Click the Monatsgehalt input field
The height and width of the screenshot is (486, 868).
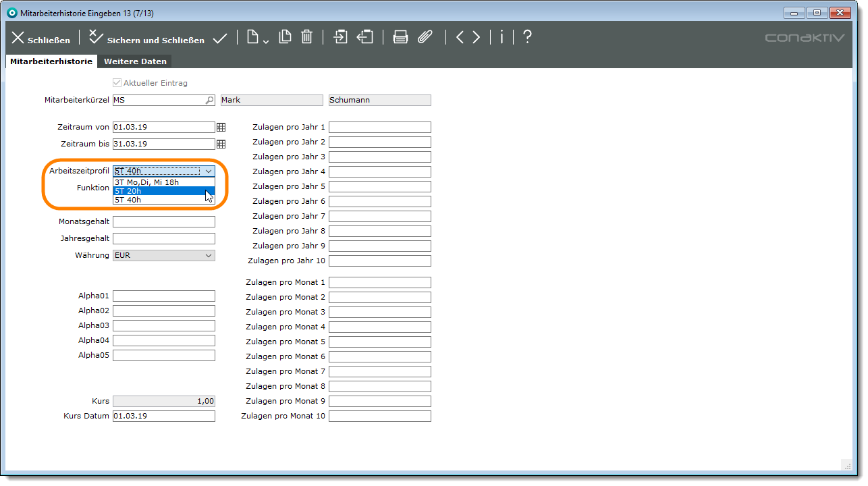click(x=163, y=222)
